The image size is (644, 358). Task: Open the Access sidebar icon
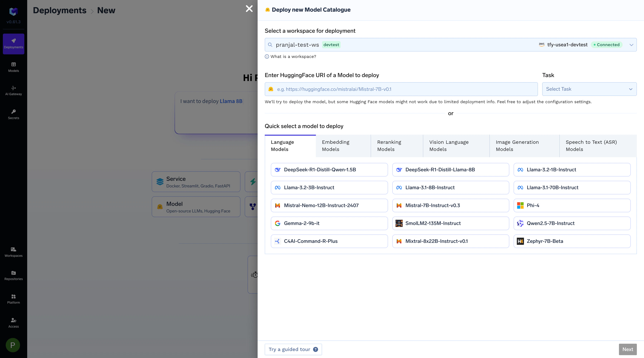click(x=13, y=323)
